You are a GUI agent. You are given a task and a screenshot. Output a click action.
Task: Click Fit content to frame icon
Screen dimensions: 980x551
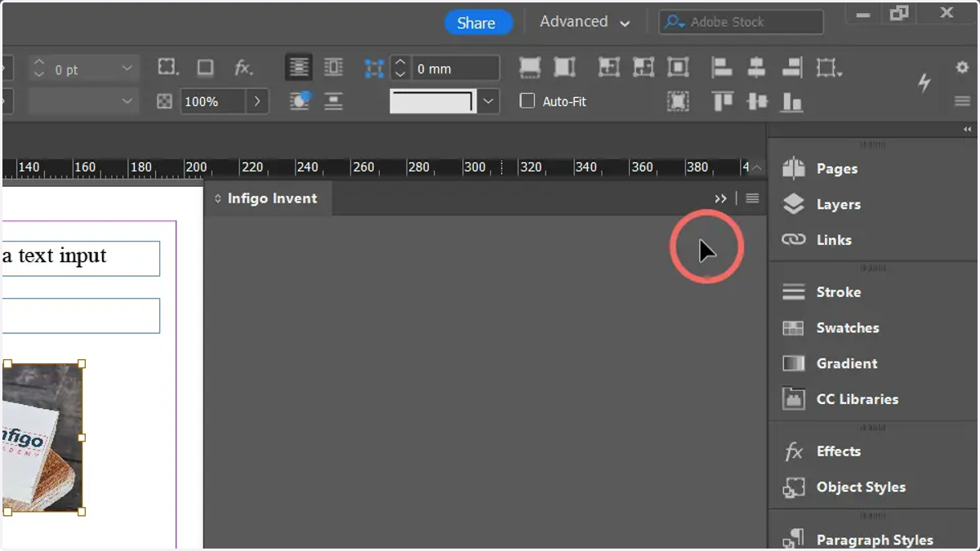608,68
